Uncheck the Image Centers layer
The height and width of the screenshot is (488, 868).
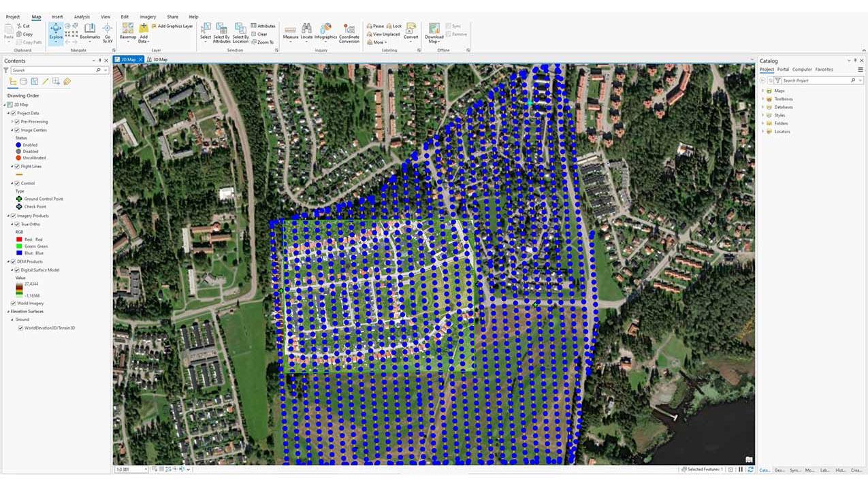pyautogui.click(x=17, y=130)
